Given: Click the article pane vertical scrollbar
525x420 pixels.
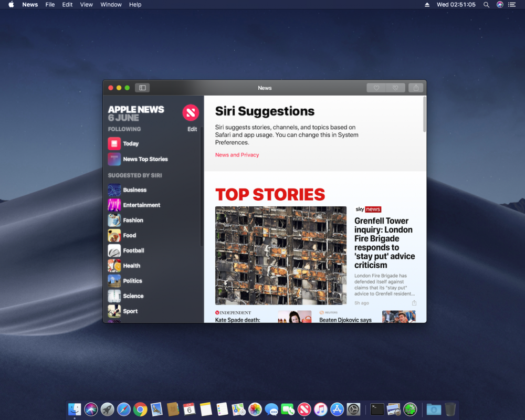Looking at the screenshot, I should [x=424, y=114].
